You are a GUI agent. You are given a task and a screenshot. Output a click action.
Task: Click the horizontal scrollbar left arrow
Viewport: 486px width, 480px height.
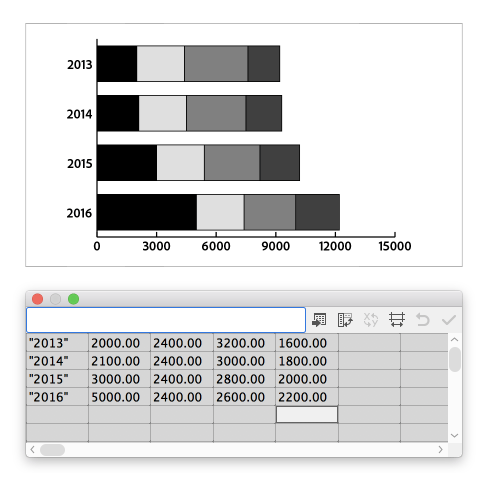[32, 449]
